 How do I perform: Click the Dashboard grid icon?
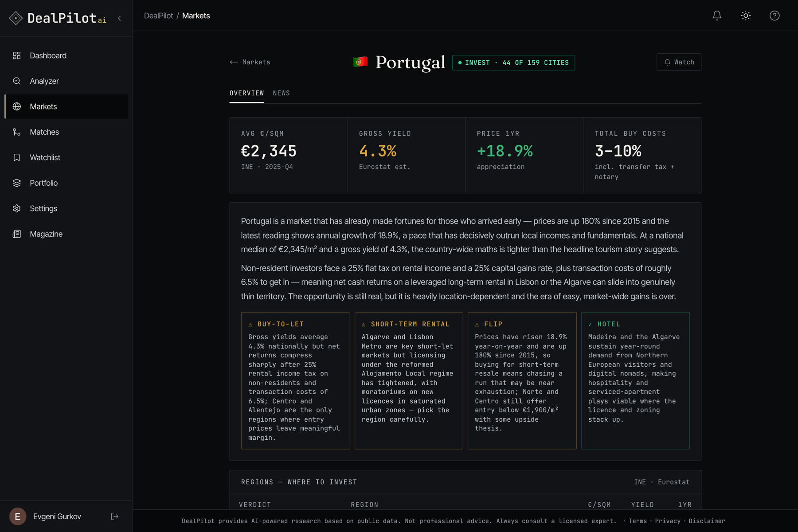(17, 55)
